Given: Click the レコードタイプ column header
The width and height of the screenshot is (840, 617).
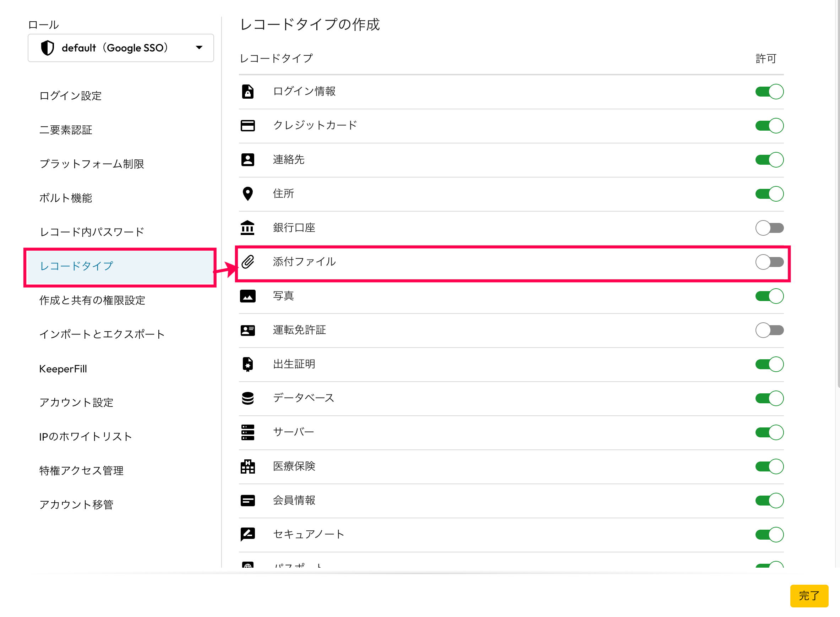Looking at the screenshot, I should pos(276,58).
